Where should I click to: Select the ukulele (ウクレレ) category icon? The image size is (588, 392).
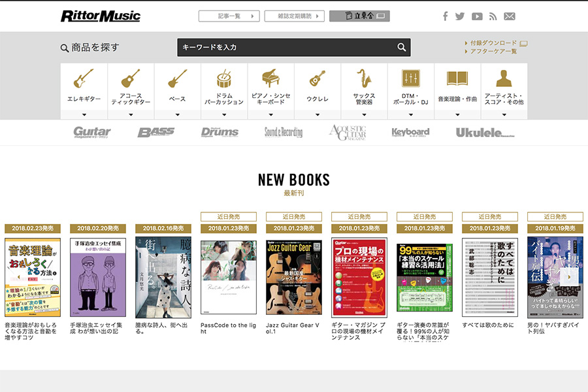318,78
